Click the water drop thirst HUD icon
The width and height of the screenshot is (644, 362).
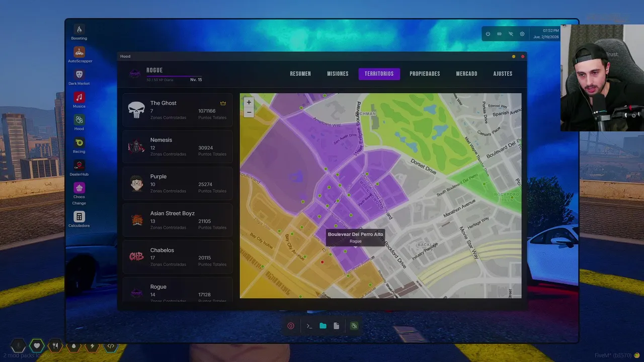click(74, 345)
